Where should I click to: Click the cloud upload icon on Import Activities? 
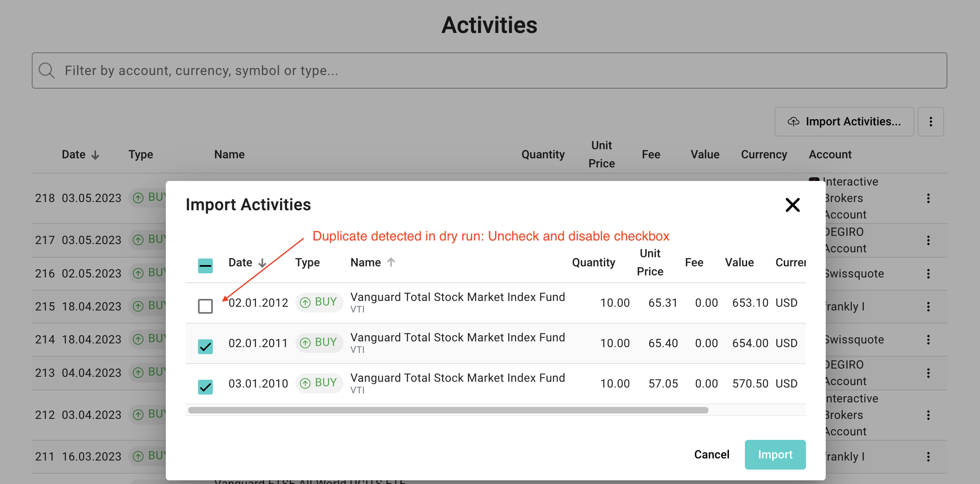[x=793, y=122]
